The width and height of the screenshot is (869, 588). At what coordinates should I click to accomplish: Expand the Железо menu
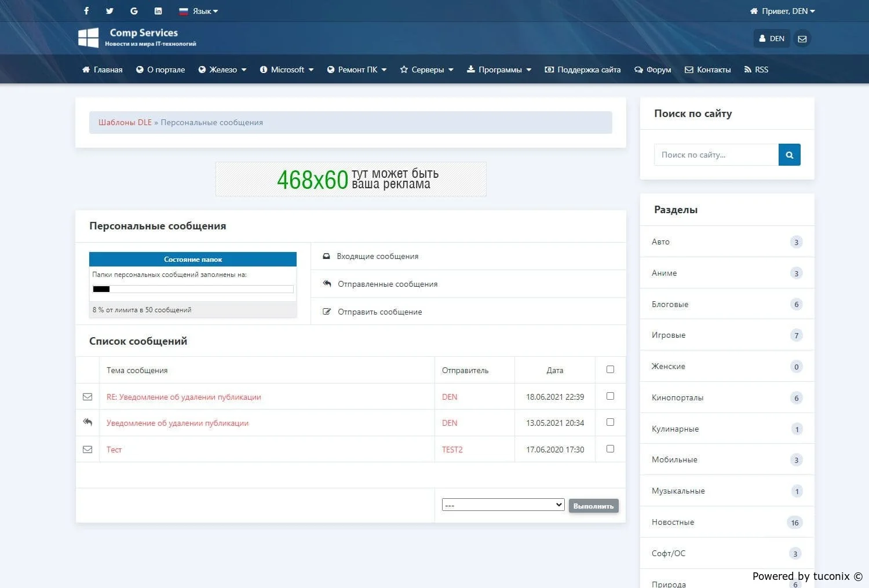tap(222, 70)
